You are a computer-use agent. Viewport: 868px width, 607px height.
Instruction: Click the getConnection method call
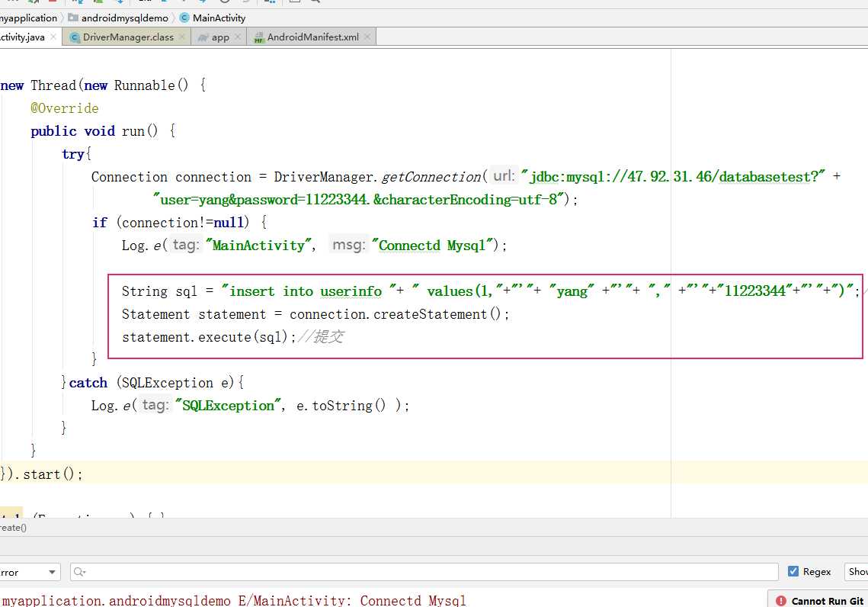[x=431, y=177]
